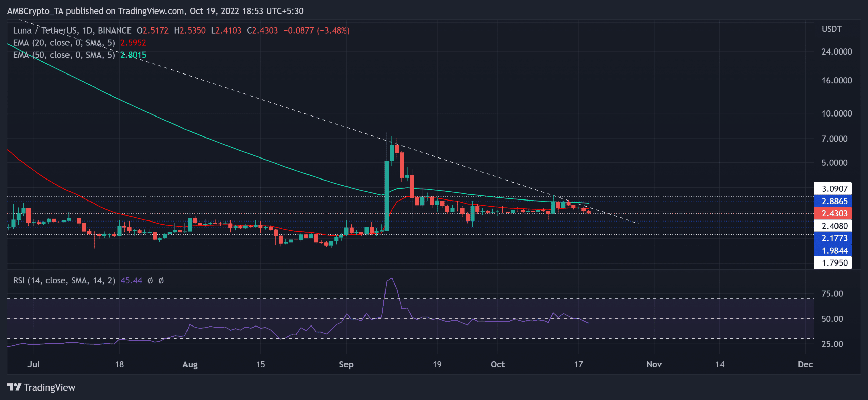Click the RSI peak above 75
This screenshot has width=868, height=400.
click(392, 279)
